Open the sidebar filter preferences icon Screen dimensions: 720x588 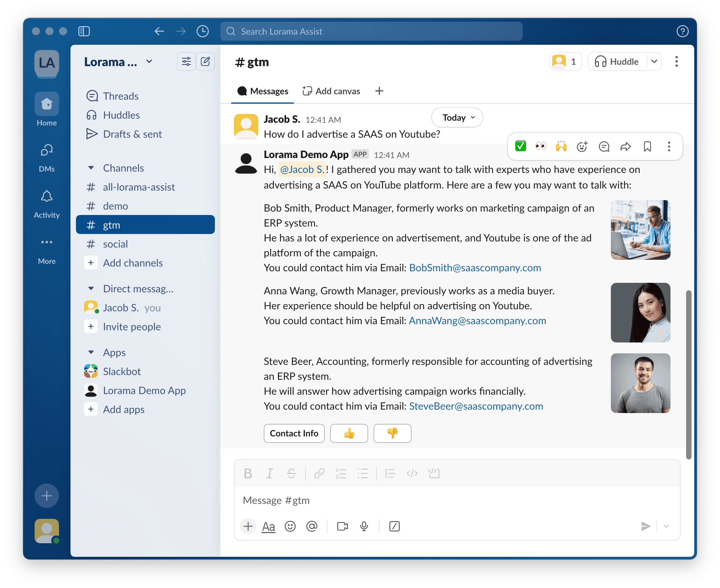[186, 62]
